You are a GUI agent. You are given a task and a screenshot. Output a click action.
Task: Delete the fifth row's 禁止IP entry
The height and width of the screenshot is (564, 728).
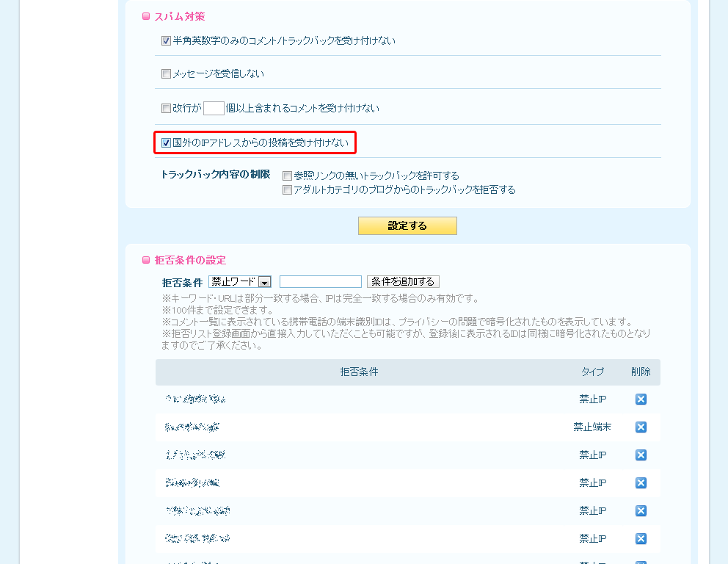click(641, 510)
